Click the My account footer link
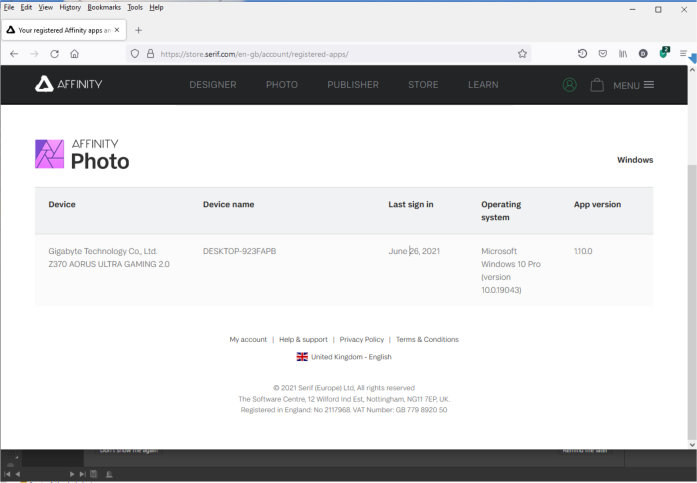Image resolution: width=697 pixels, height=483 pixels. 248,340
